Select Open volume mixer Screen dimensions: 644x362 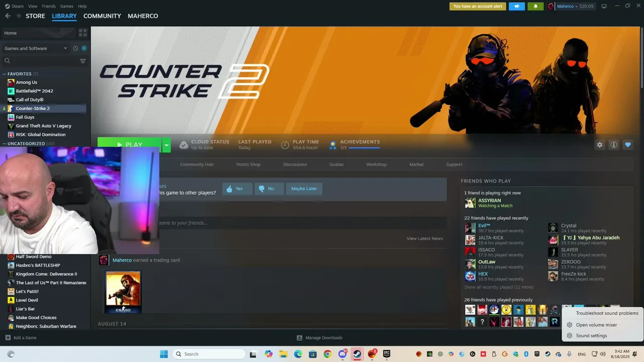click(x=603, y=325)
